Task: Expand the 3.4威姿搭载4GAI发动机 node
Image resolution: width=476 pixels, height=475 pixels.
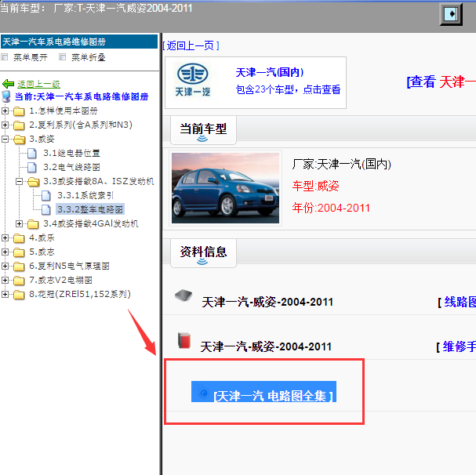Action: [x=19, y=223]
